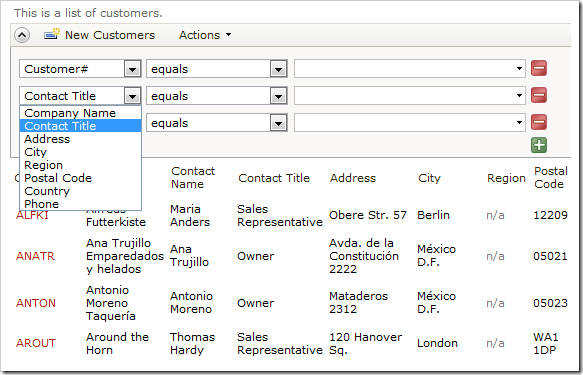This screenshot has height=375, width=583.
Task: Remove the third filter row with minus icon
Action: click(539, 122)
